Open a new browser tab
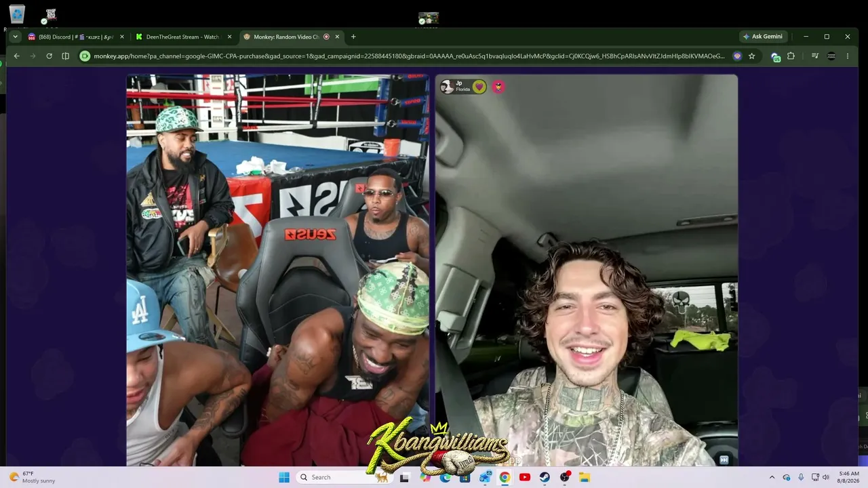Screen dimensions: 868x488 [353, 37]
